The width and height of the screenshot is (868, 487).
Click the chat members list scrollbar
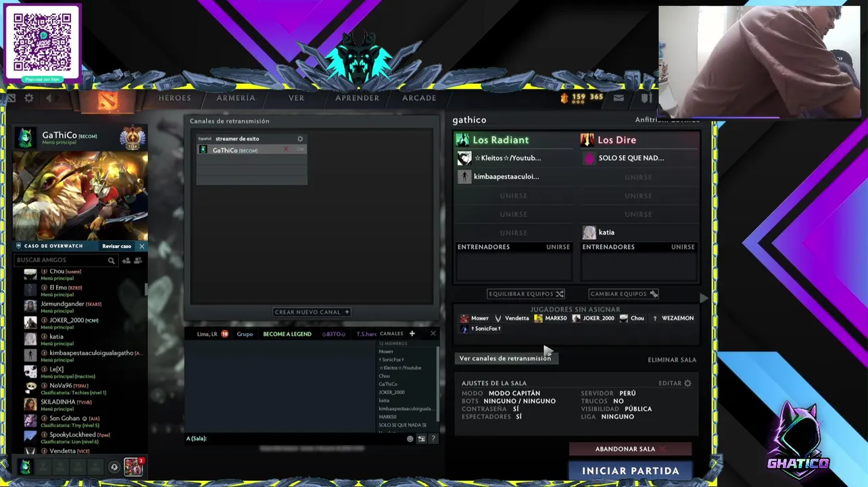pyautogui.click(x=439, y=382)
